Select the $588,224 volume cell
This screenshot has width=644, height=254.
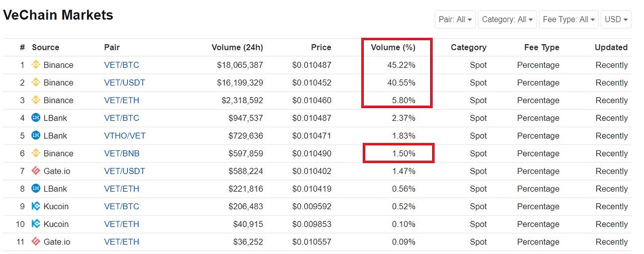[247, 171]
